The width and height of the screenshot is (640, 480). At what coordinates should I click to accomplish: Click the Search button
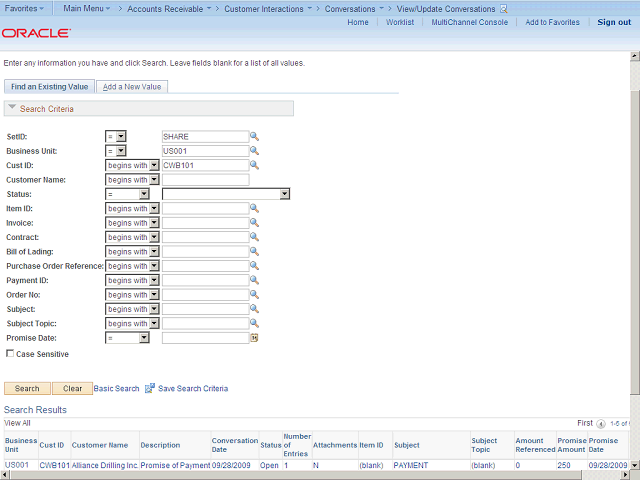pos(27,389)
